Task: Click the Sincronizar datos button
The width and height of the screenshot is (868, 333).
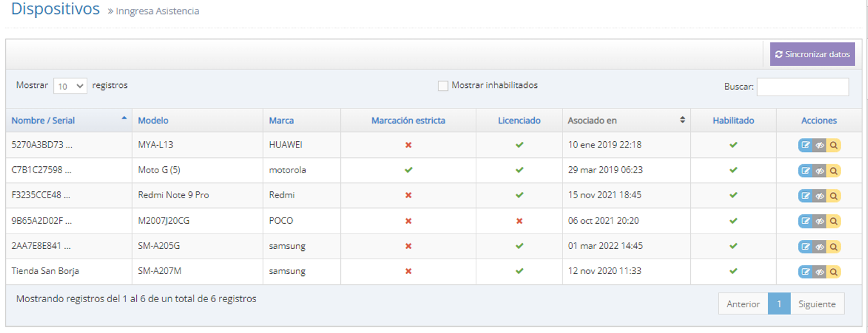Action: tap(812, 55)
